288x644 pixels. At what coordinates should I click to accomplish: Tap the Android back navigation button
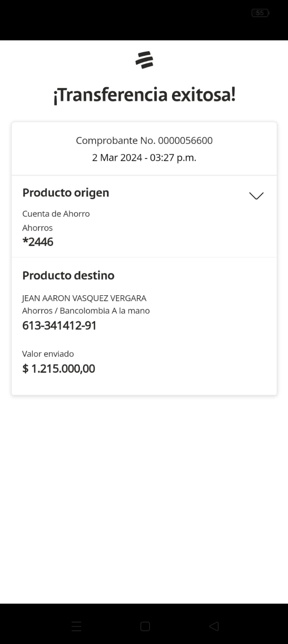coord(214,626)
